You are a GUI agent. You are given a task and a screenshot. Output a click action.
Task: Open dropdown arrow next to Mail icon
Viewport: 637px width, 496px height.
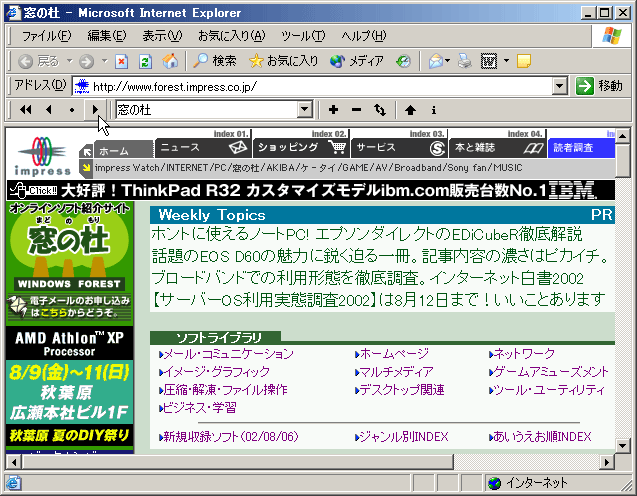click(x=447, y=61)
